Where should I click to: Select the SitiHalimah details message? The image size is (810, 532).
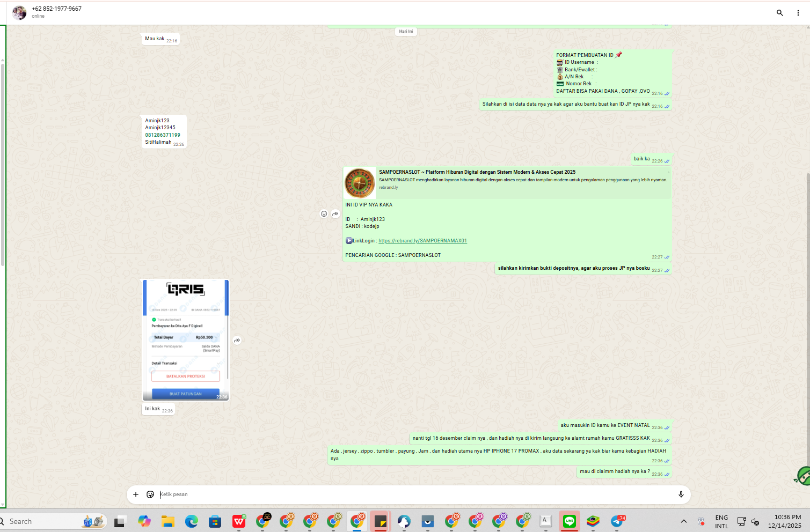pos(164,131)
